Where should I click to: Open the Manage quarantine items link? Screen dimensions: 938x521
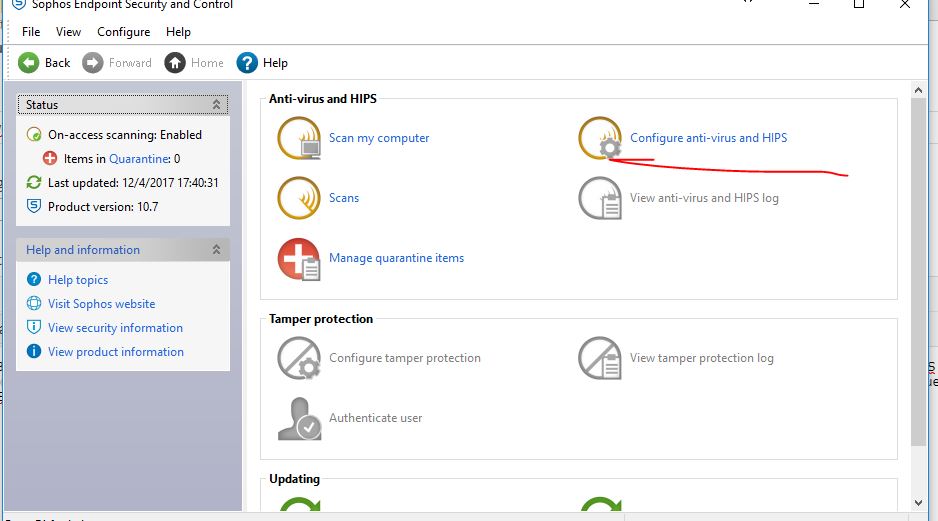coord(396,258)
